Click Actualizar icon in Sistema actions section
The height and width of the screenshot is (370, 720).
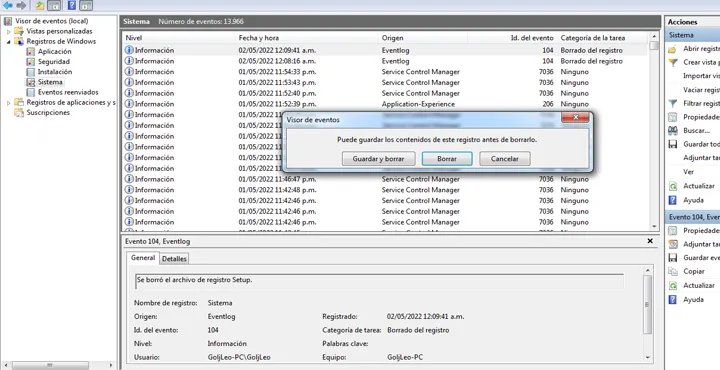click(673, 186)
